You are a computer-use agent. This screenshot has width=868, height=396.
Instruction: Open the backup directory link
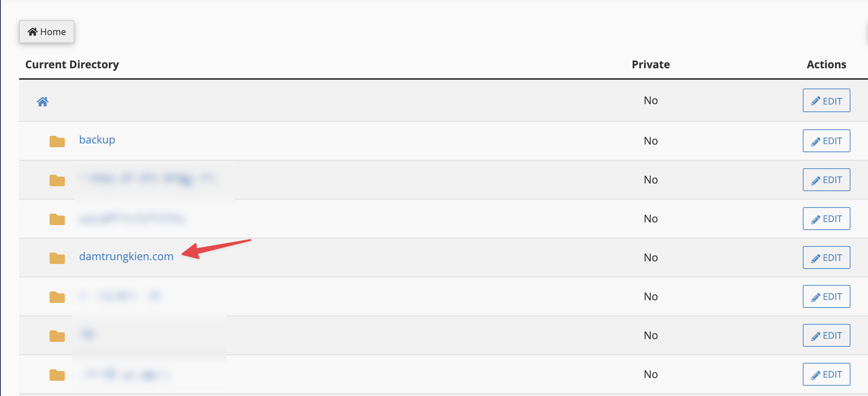[97, 140]
